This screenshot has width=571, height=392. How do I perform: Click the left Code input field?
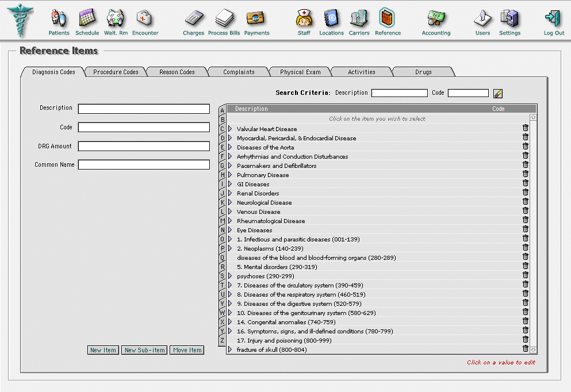(x=144, y=127)
